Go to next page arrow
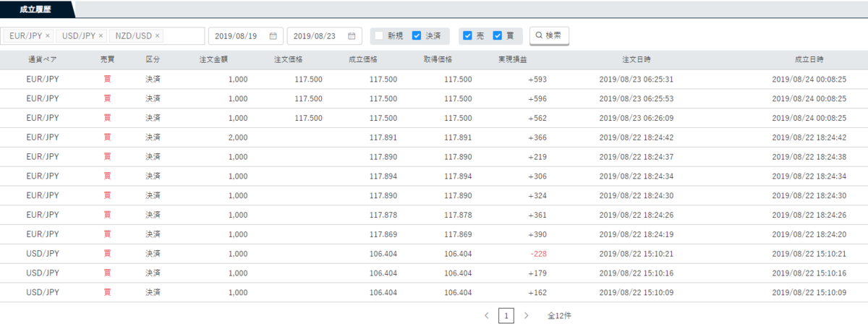 click(526, 315)
